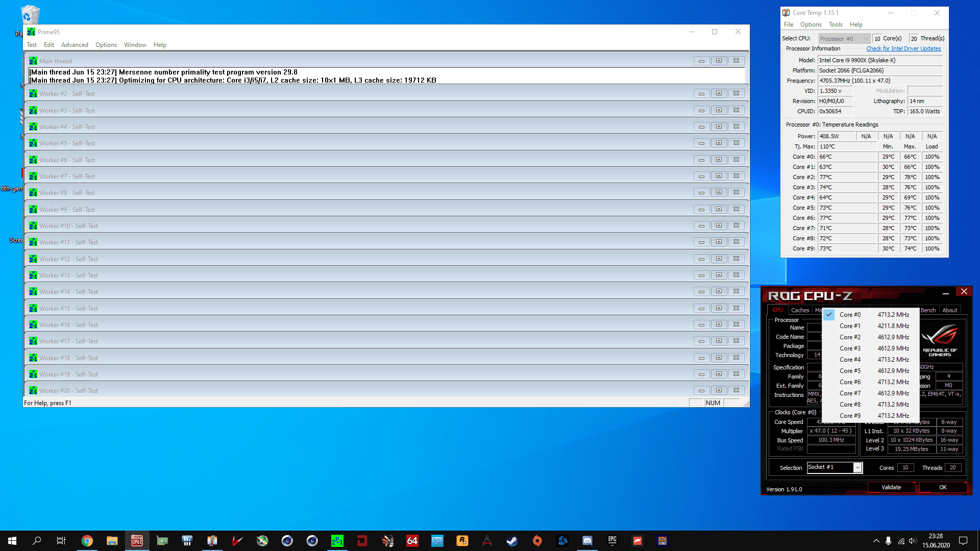
Task: Click Core Temp power reading 408.5W
Action: point(836,136)
